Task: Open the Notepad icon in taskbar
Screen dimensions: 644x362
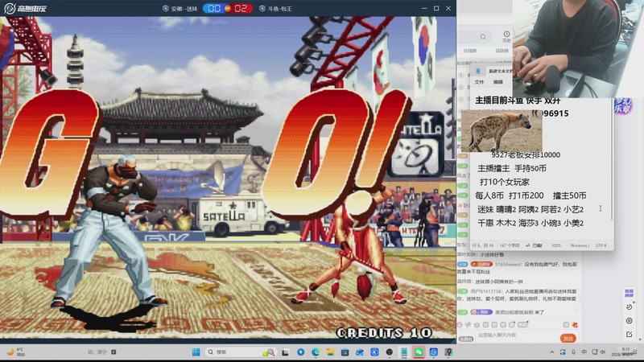Action: [404, 352]
